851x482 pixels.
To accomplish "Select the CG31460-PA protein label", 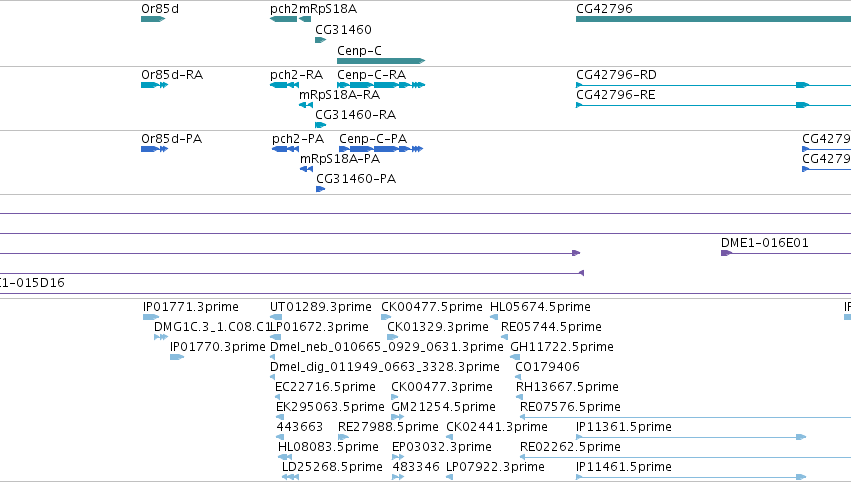I will pyautogui.click(x=356, y=179).
